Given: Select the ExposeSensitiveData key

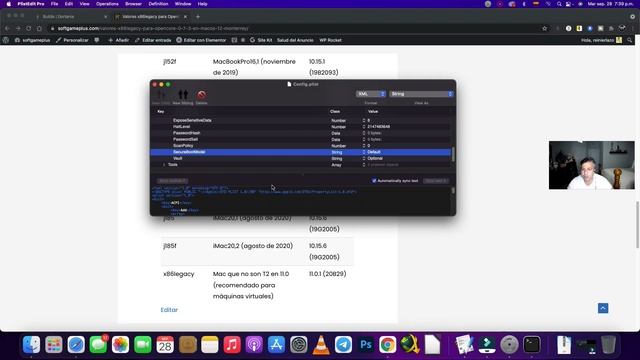Looking at the screenshot, I should pyautogui.click(x=192, y=120).
